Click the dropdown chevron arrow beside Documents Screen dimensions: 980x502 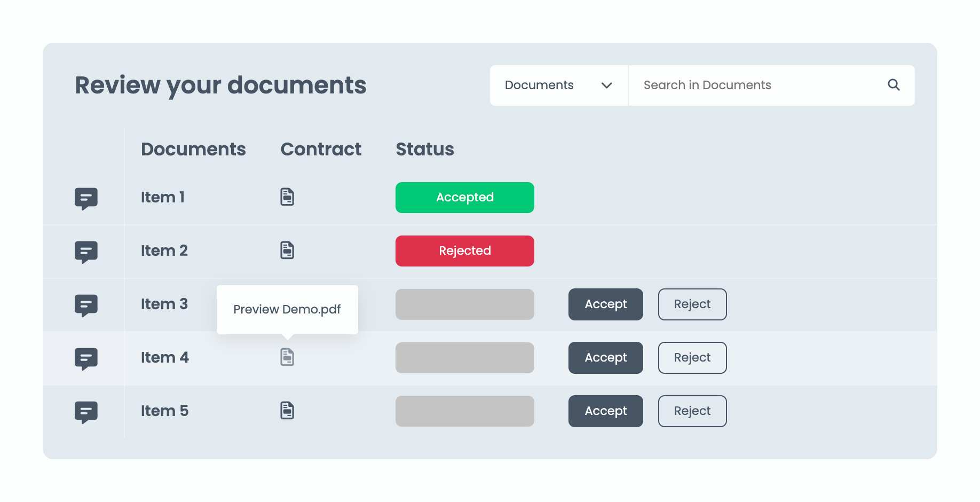pos(606,85)
